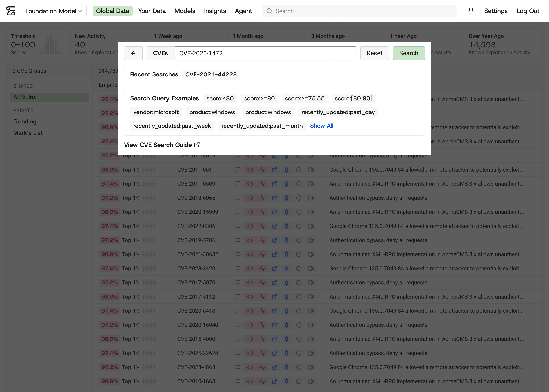Screen dimensions: 549x392
Task: Select All Vulns in the sidebar
Action: coord(49,97)
